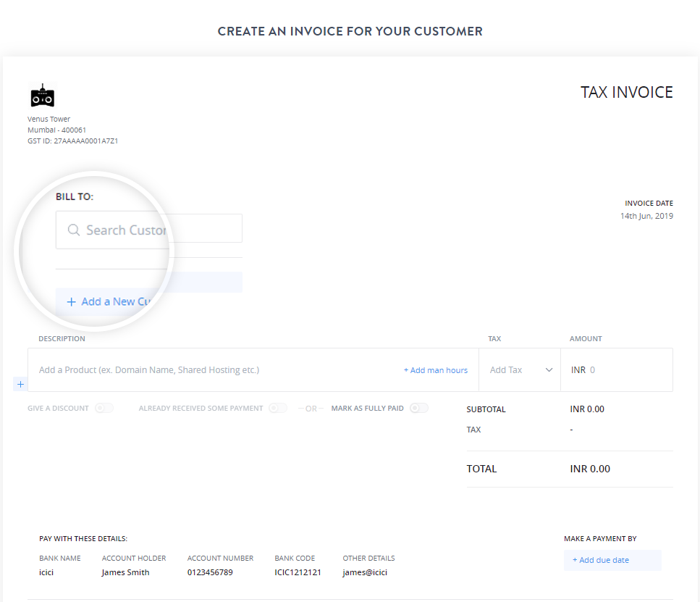
Task: Click account holder name James Smith
Action: pyautogui.click(x=126, y=572)
